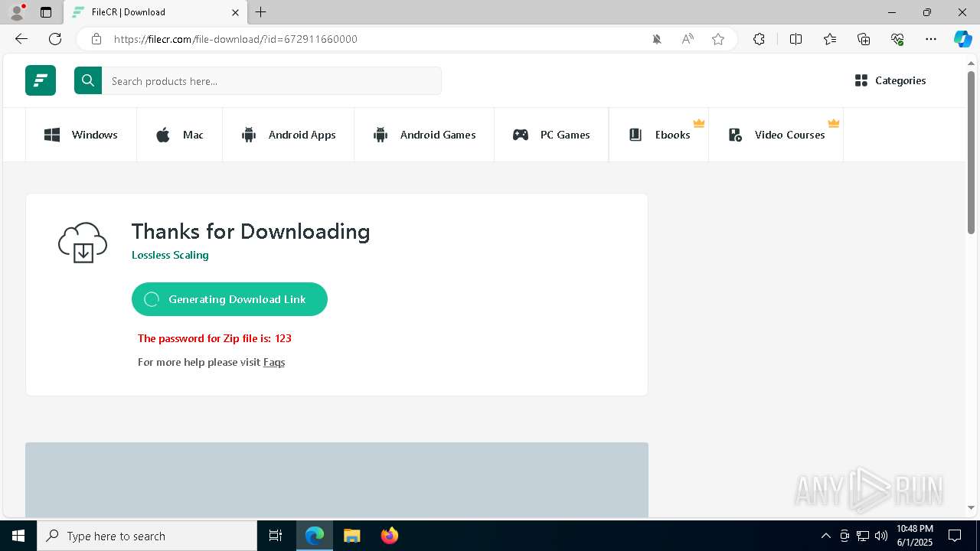Open File Explorer from taskbar
The image size is (980, 551).
[351, 536]
